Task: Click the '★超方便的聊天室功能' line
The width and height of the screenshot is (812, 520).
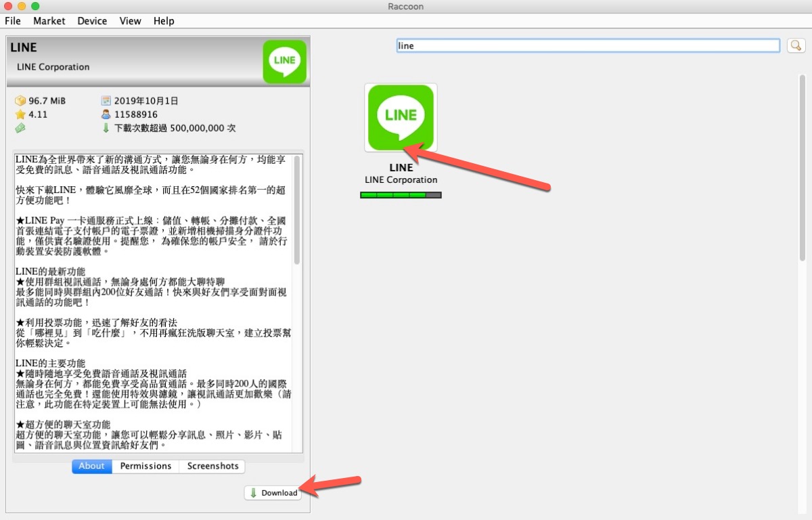Action: (64, 425)
